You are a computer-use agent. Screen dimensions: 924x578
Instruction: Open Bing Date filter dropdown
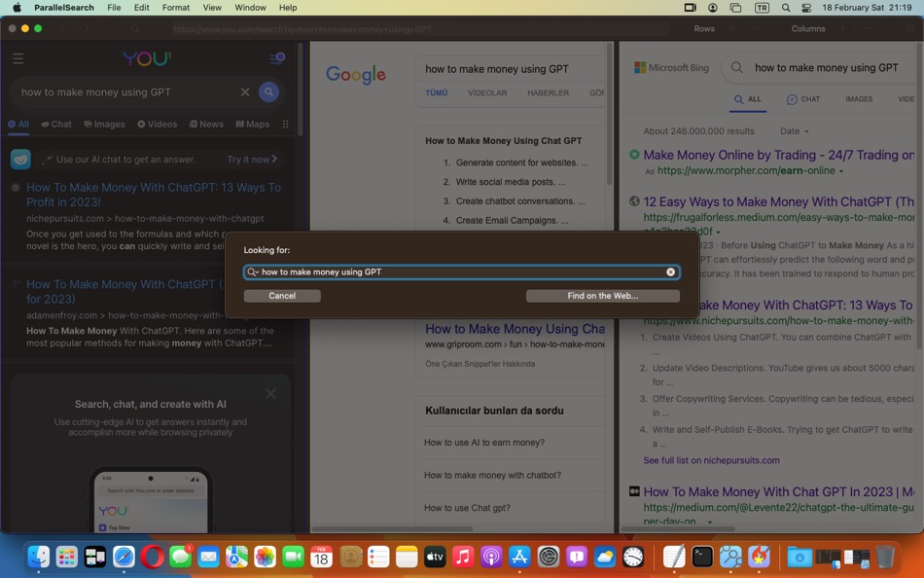tap(794, 131)
